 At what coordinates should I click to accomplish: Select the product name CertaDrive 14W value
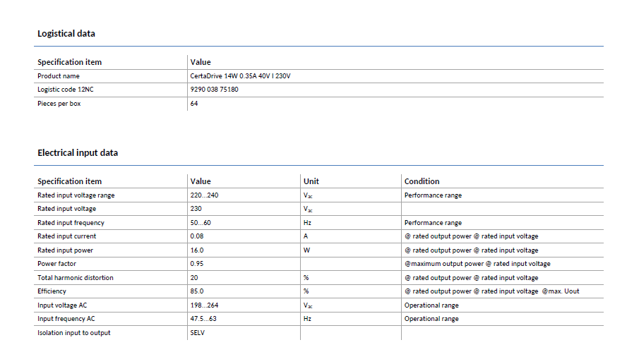click(240, 76)
